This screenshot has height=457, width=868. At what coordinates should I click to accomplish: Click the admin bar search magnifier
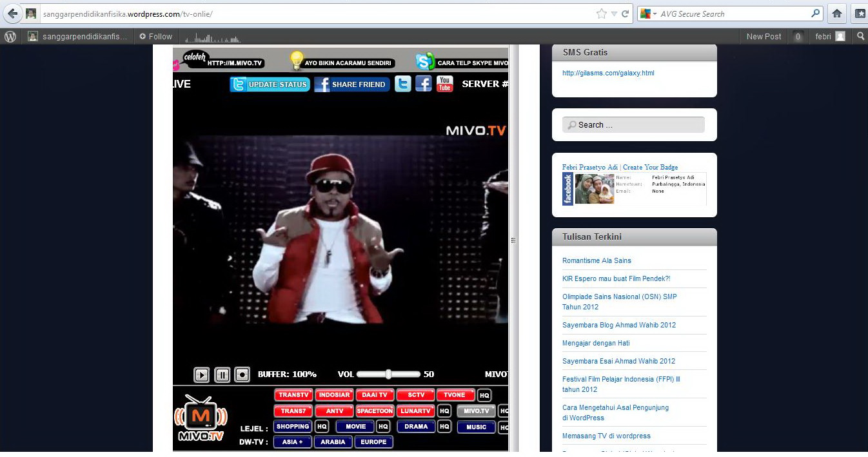(860, 37)
